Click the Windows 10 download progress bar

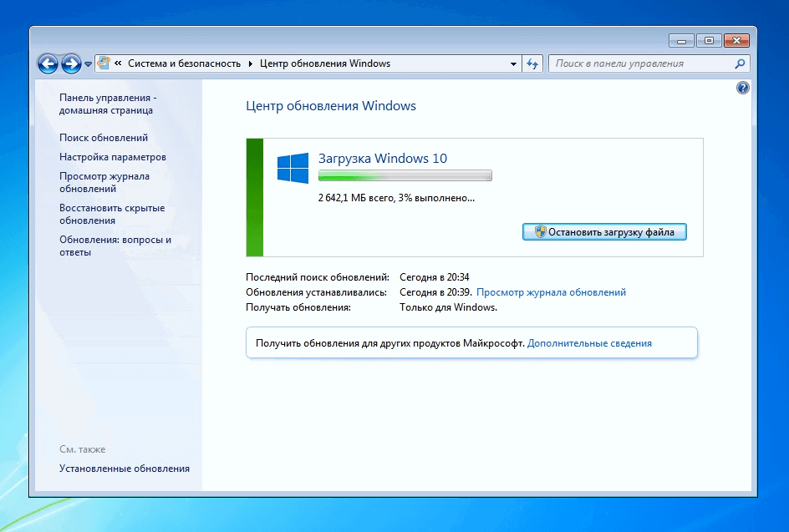pos(405,175)
